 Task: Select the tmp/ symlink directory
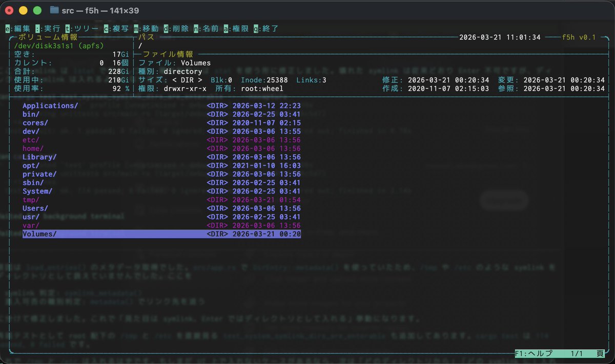coord(161,200)
